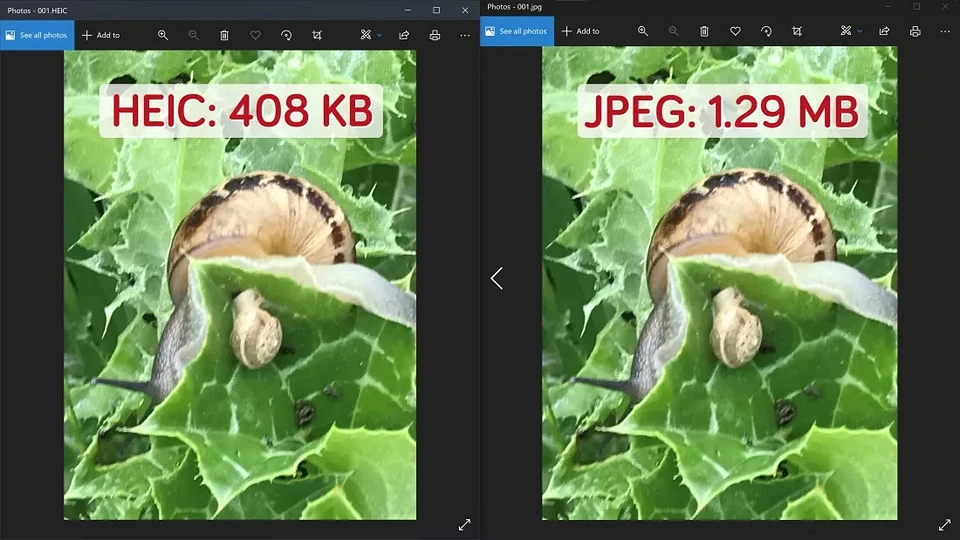Print the photo in 001.jpg window
This screenshot has width=960, height=540.
click(x=915, y=31)
